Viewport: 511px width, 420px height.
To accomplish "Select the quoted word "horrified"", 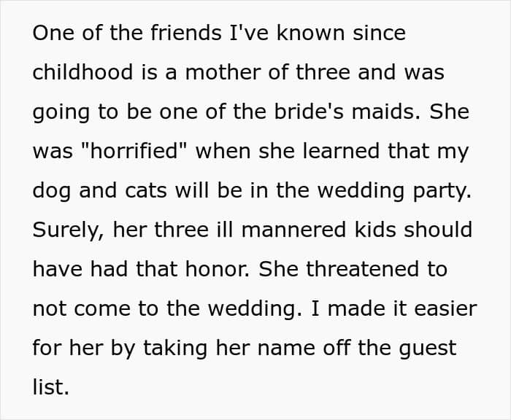I will tap(135, 151).
